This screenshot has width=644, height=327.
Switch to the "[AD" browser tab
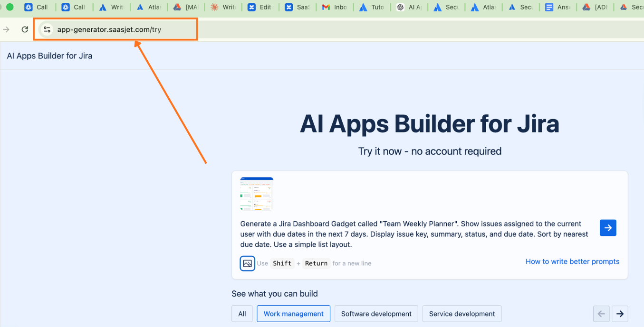595,7
